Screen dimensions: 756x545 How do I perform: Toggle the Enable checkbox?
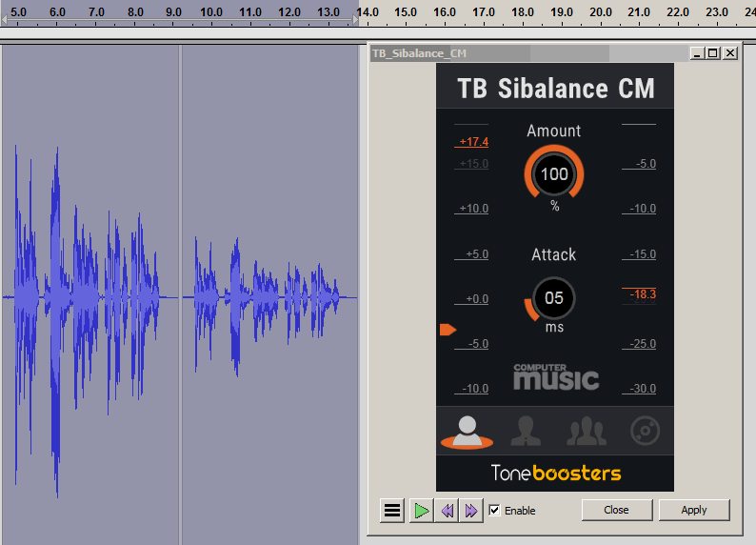[495, 511]
